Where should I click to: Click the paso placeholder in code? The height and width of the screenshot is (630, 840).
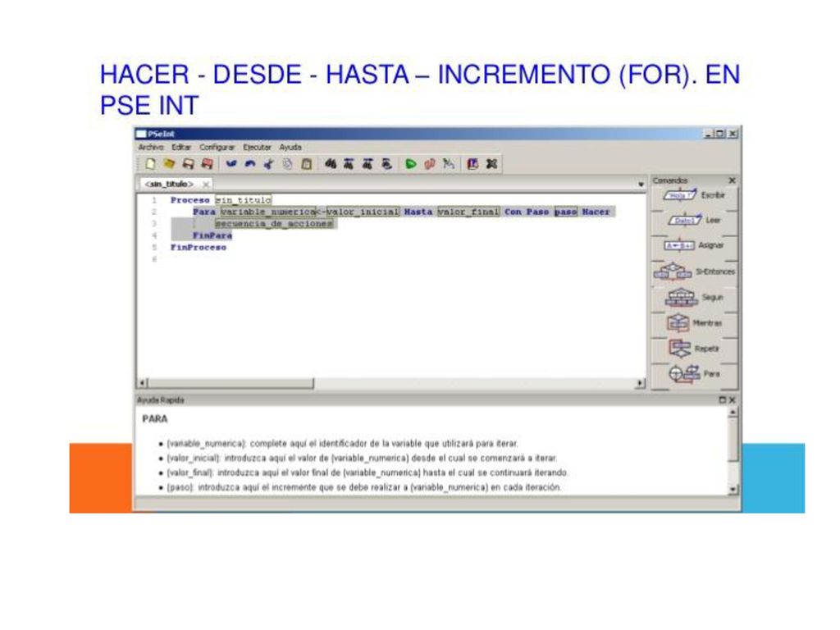566,212
